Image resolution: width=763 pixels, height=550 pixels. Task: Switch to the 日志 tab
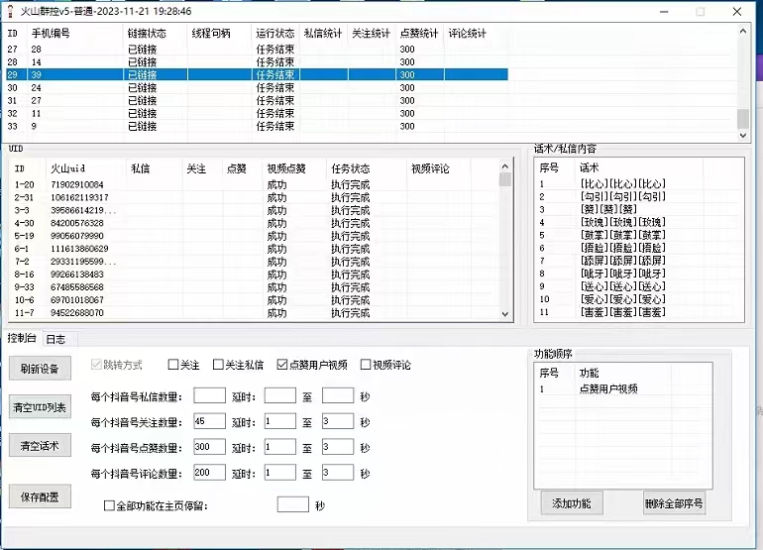pos(56,339)
